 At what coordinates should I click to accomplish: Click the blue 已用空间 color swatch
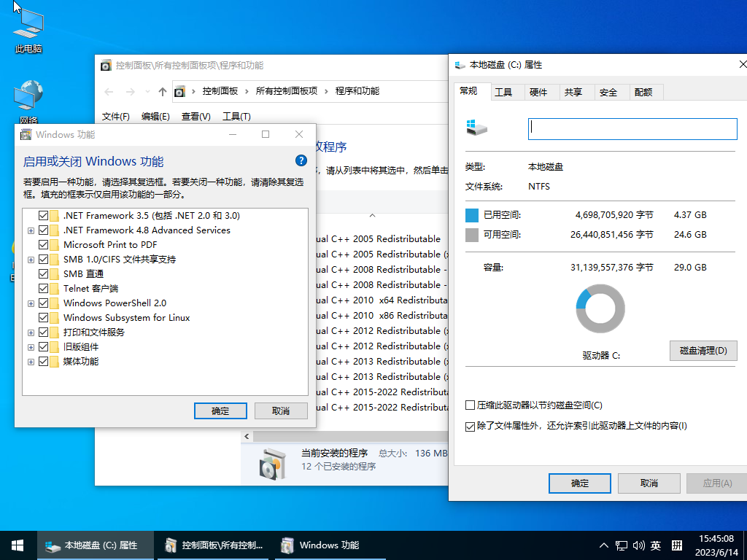472,215
